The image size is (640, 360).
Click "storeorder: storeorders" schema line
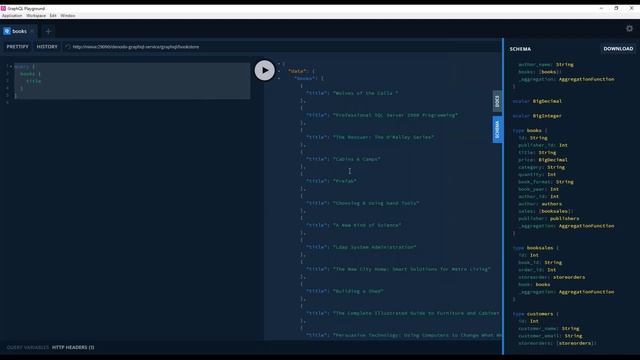click(551, 277)
